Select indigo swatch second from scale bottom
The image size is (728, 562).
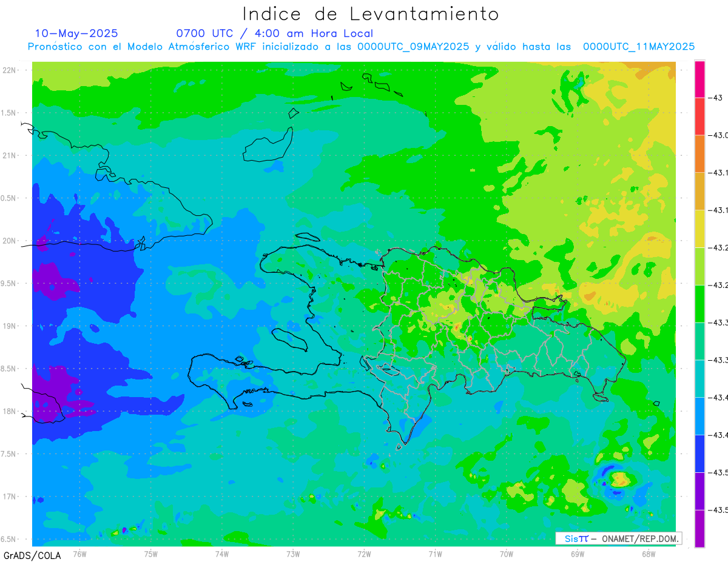[699, 491]
